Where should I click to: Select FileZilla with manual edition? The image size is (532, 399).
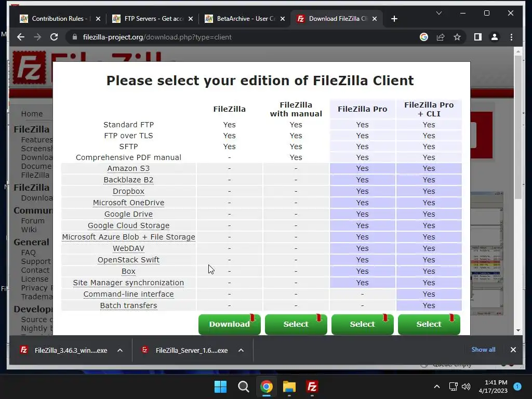(x=296, y=324)
